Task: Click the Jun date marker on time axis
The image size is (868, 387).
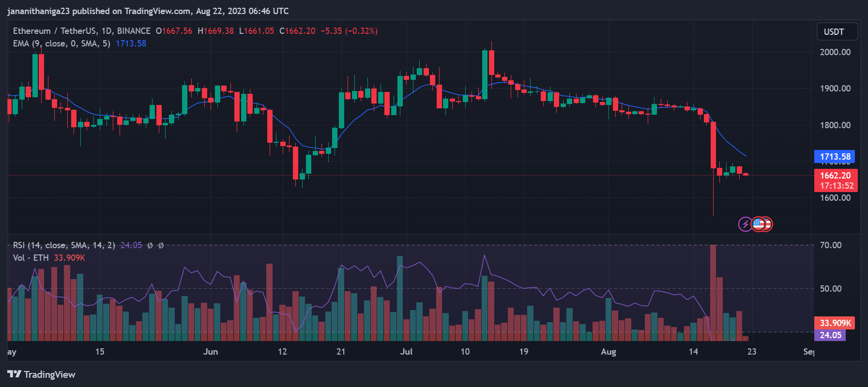Action: pos(211,352)
